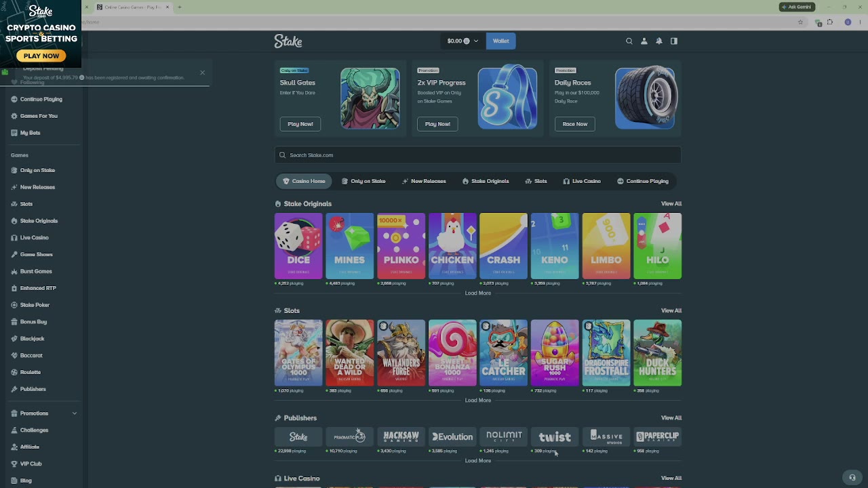The width and height of the screenshot is (868, 488).
Task: Switch to the Slots tab
Action: [x=536, y=181]
